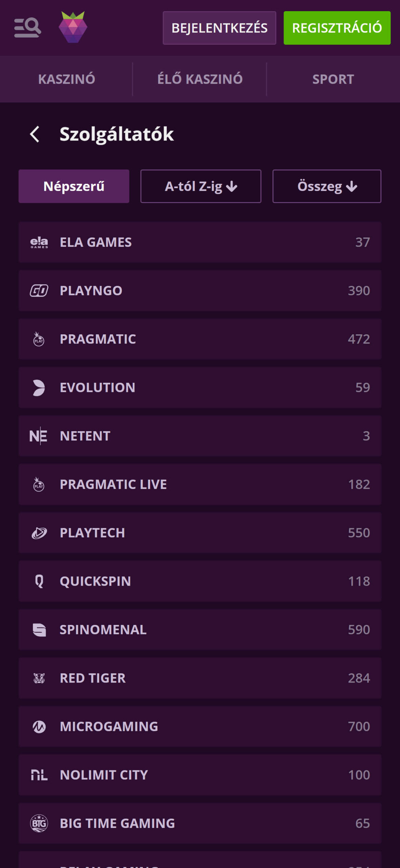Click the Play'n GO logo icon

(39, 291)
